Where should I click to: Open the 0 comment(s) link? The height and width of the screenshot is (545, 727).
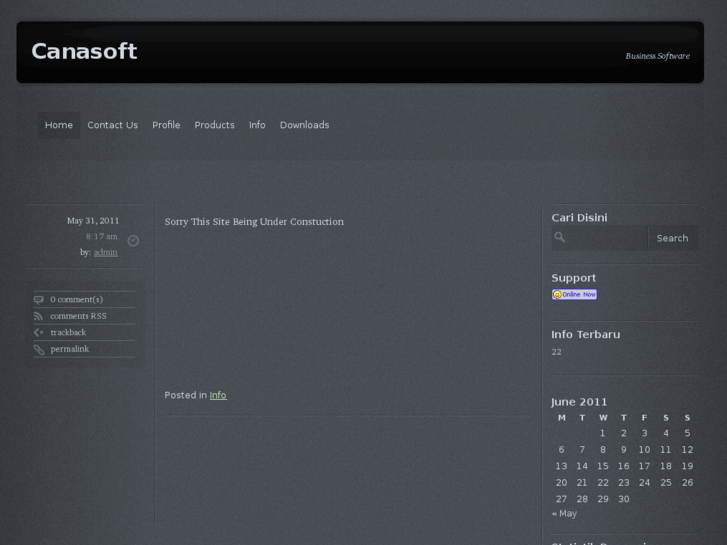click(76, 299)
